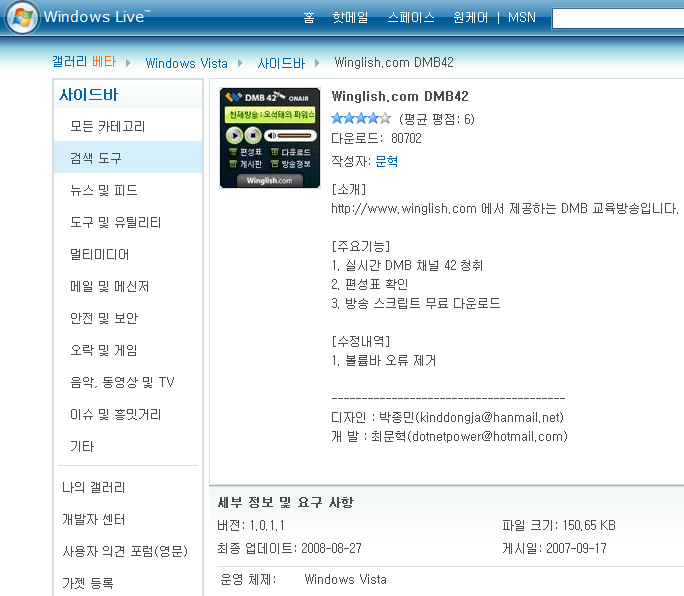684x596 pixels.
Task: Click stop button on gadget preview
Action: tap(253, 136)
